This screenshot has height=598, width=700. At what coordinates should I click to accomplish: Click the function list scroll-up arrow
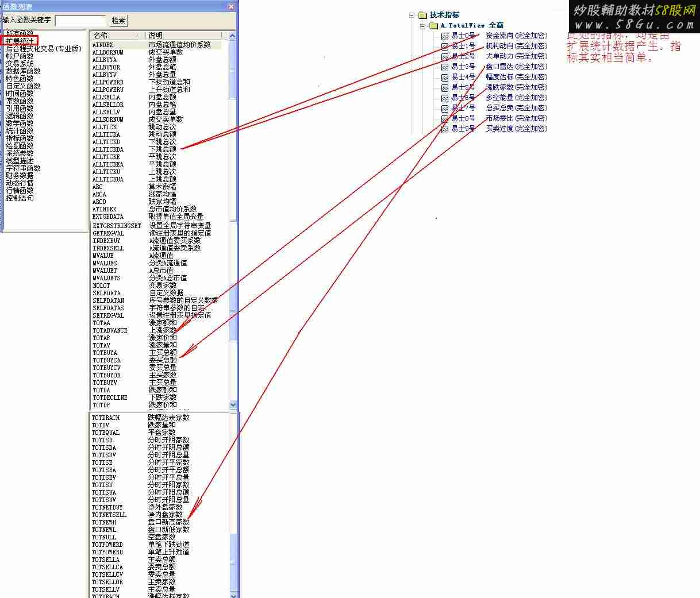point(233,35)
